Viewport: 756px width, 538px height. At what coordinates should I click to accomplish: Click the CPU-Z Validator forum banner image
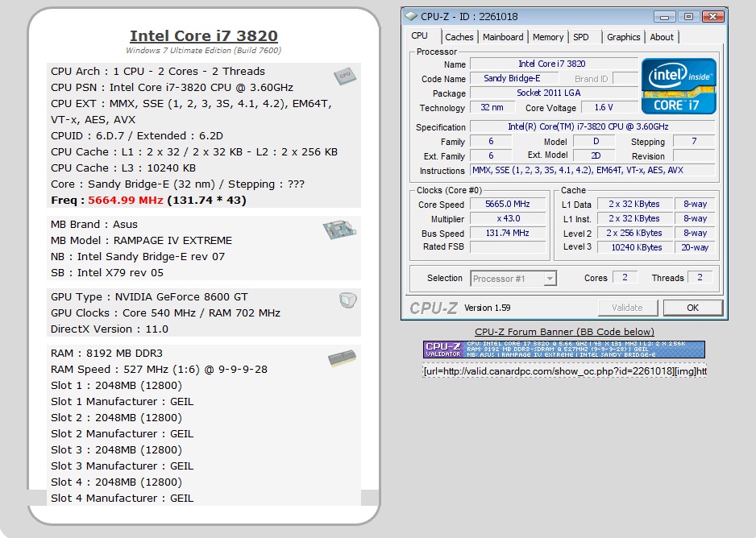564,350
